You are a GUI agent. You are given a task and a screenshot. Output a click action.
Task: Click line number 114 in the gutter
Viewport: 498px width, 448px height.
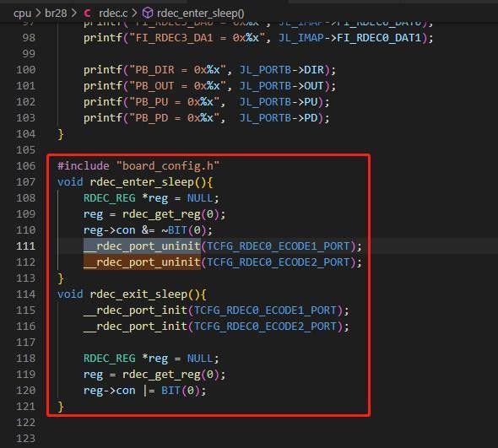point(25,294)
